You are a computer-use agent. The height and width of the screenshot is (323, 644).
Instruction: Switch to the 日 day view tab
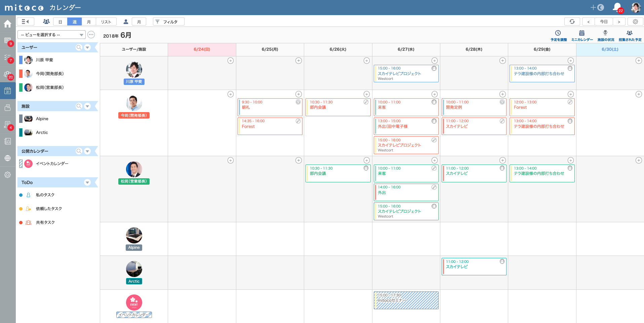click(x=60, y=22)
